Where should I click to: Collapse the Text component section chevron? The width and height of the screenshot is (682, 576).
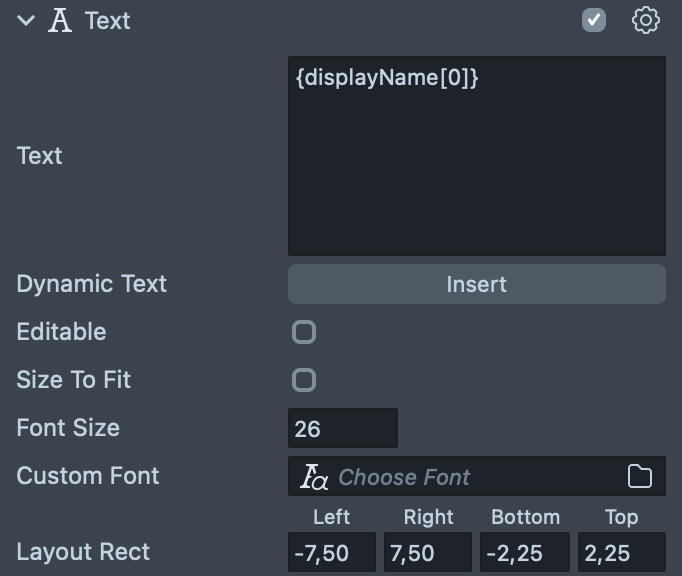26,21
